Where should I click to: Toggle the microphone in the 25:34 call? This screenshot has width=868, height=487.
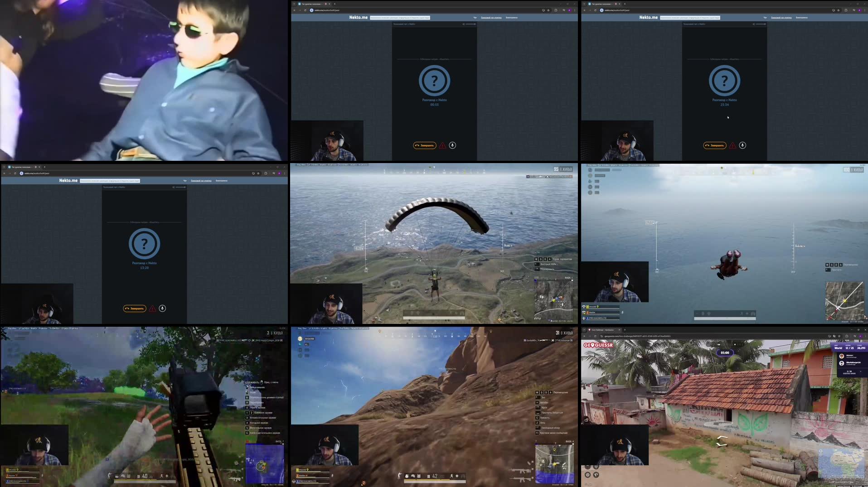(x=742, y=145)
